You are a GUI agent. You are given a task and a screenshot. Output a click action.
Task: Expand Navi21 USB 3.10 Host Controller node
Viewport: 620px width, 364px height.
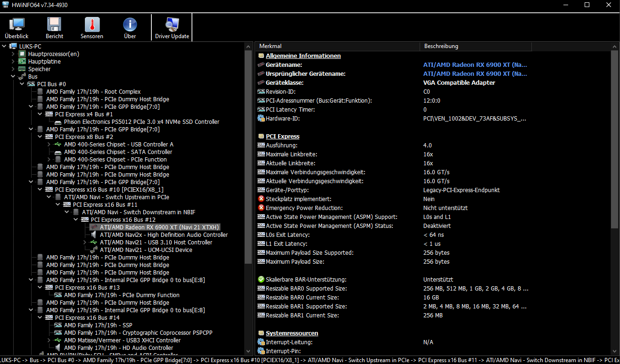(x=85, y=243)
